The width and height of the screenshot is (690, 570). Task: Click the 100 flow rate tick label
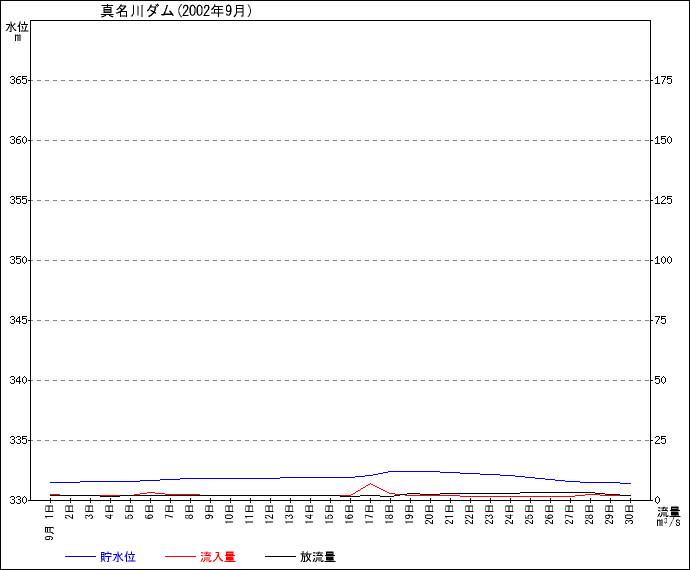point(664,260)
